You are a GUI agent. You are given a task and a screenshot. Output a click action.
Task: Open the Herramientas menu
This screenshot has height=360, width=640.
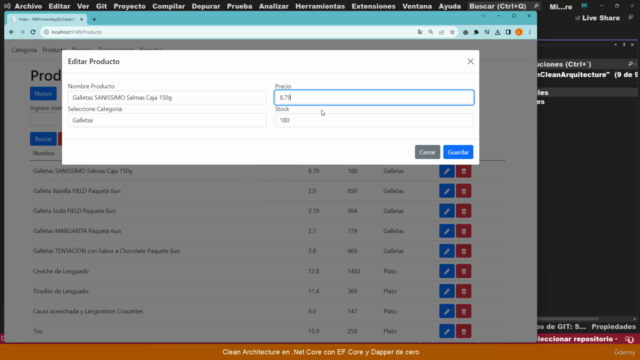[x=320, y=6]
